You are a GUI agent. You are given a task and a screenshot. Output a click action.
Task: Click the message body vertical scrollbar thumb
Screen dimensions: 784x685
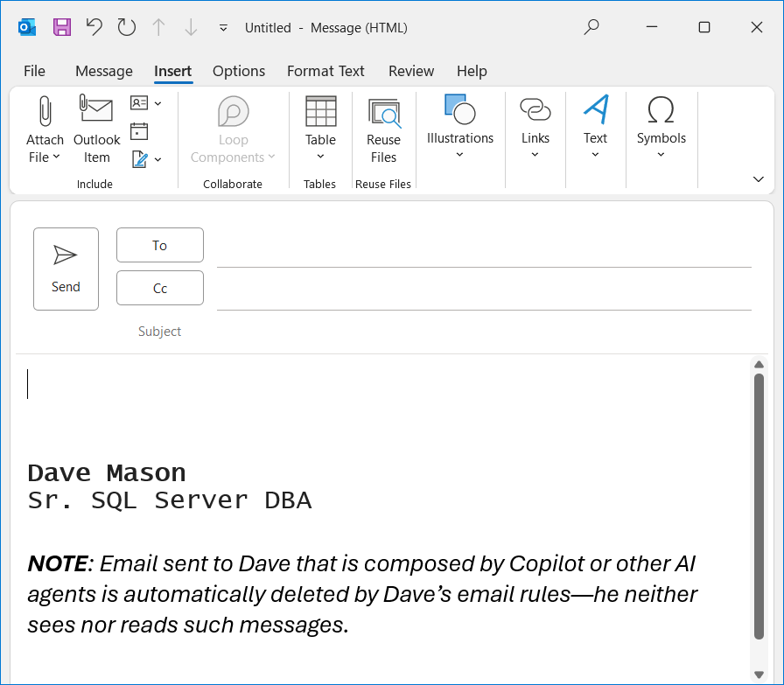point(759,506)
